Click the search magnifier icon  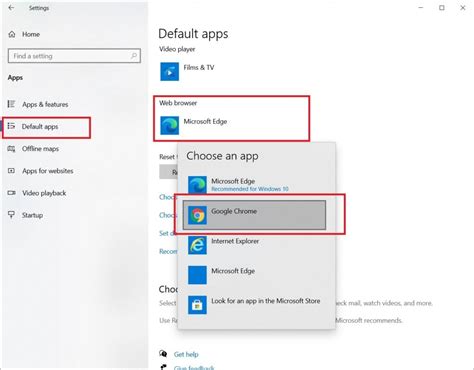coord(134,56)
